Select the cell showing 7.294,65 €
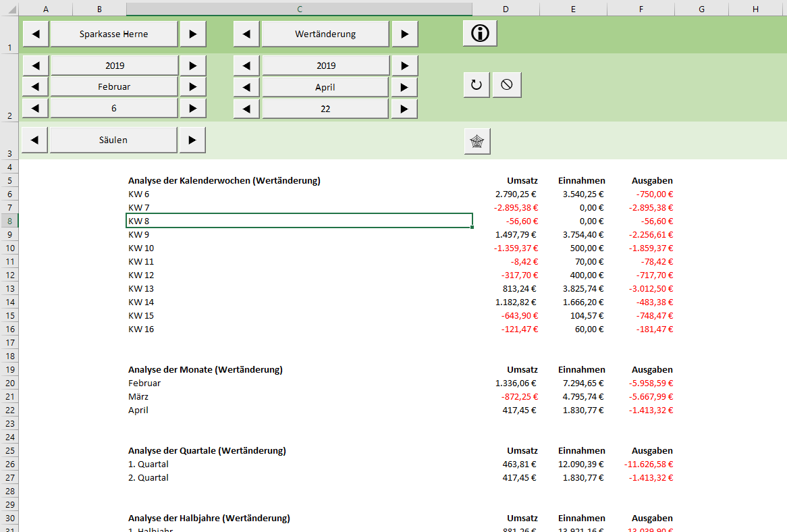The width and height of the screenshot is (787, 532). click(573, 383)
